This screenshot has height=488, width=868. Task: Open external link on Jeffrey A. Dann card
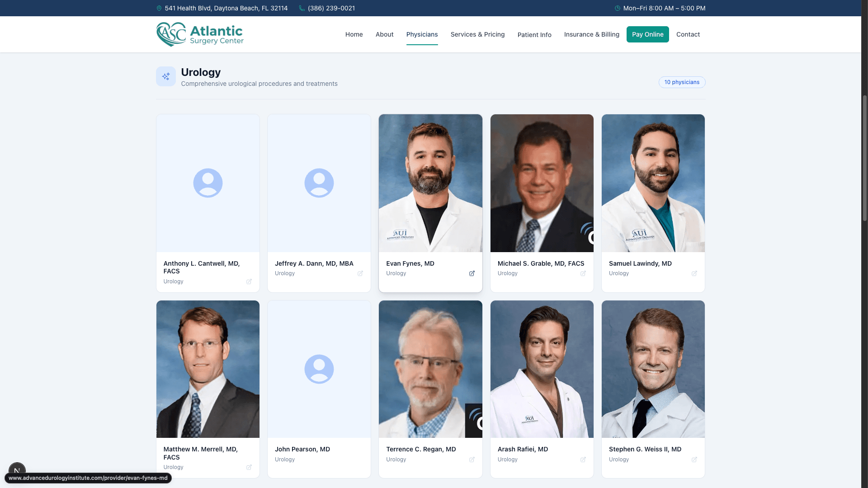(x=360, y=273)
